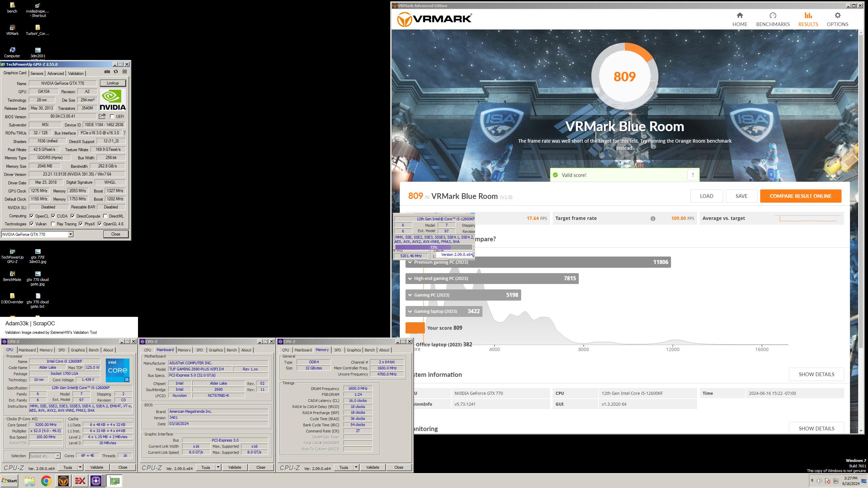Toggle the CUDA checkbox
The width and height of the screenshot is (868, 488).
pos(53,216)
